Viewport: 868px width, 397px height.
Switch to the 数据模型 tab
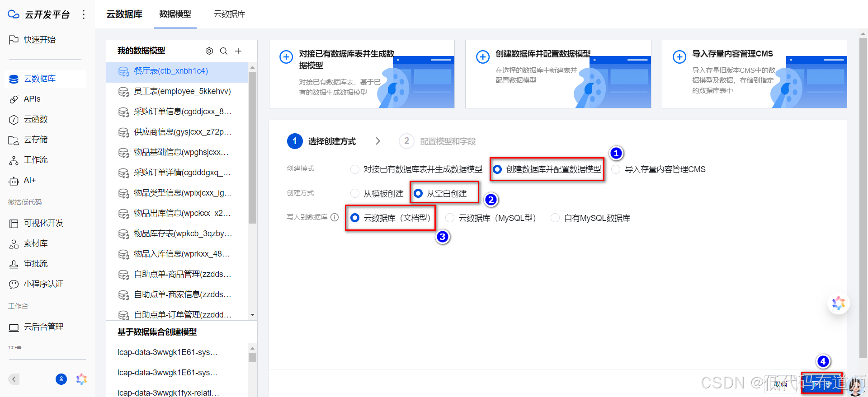(x=175, y=14)
